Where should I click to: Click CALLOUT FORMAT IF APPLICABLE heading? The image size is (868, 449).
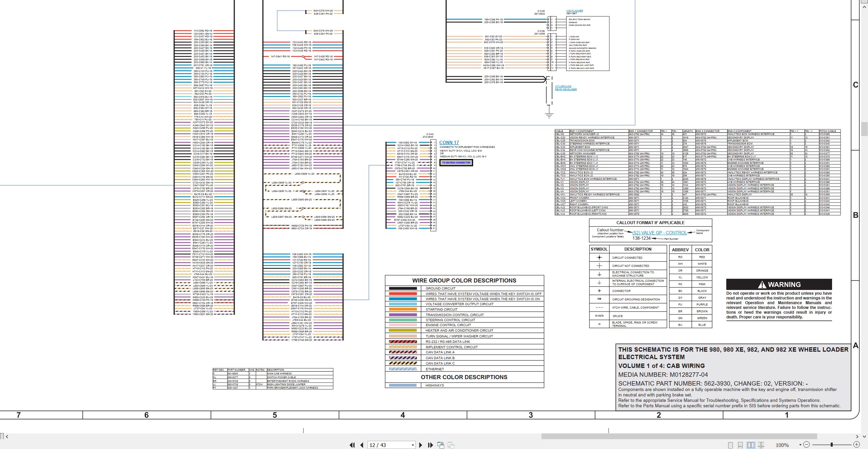point(650,223)
